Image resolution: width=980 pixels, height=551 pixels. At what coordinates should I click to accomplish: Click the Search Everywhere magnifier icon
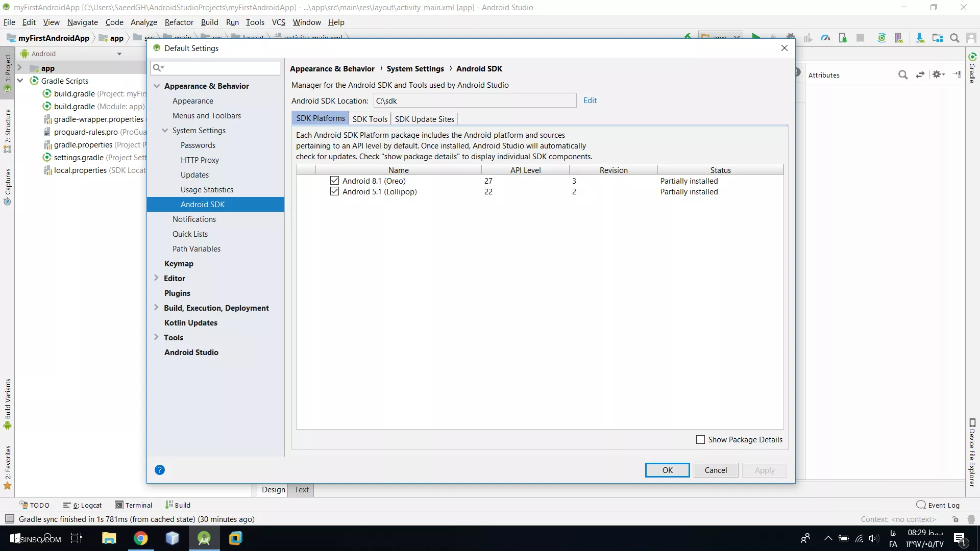954,38
